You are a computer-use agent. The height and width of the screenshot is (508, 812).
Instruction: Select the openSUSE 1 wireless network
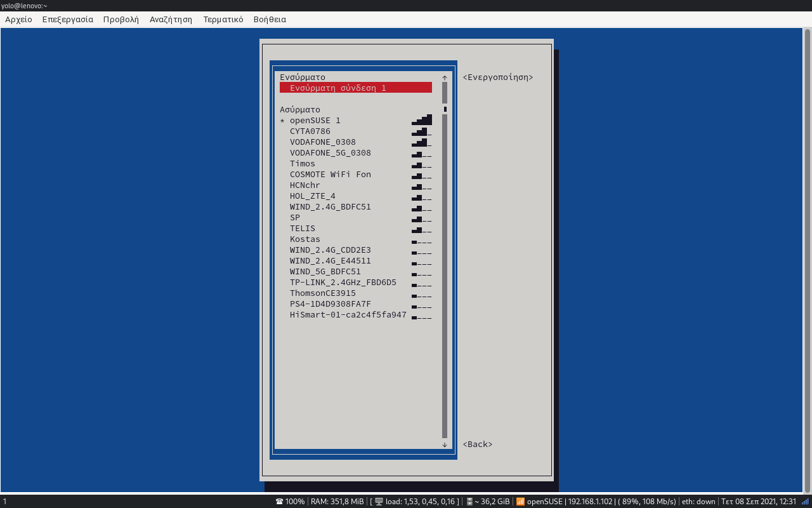coord(356,120)
